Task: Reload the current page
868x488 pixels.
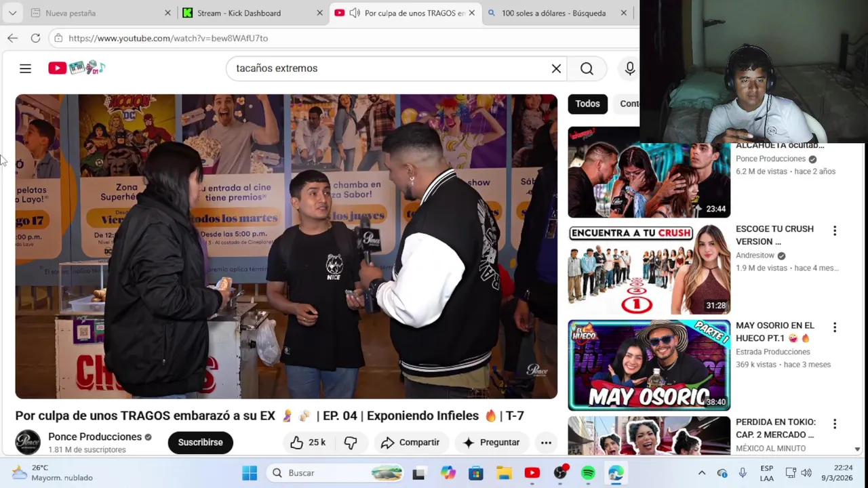Action: [35, 38]
